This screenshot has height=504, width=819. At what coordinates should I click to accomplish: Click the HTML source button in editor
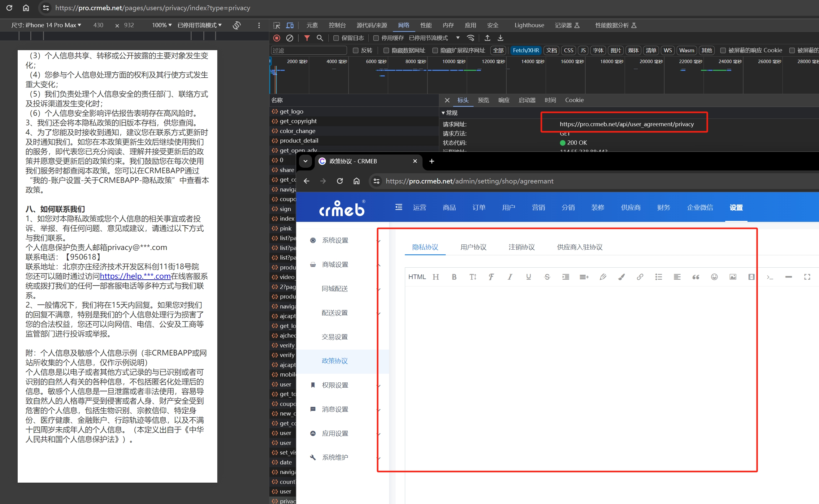[417, 277]
